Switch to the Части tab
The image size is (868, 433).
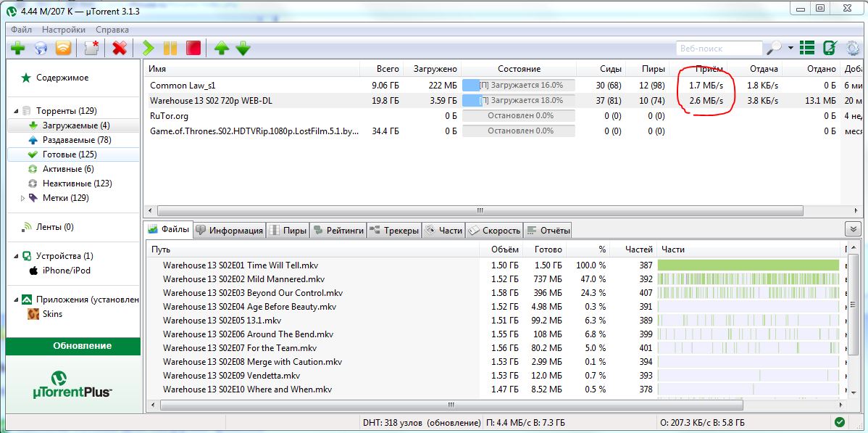(x=443, y=231)
